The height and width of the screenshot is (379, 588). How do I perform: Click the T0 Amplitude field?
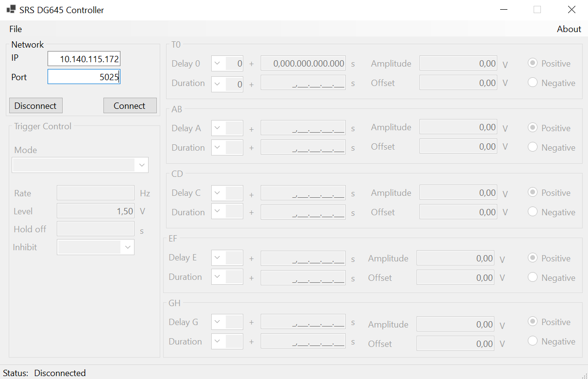pyautogui.click(x=458, y=63)
